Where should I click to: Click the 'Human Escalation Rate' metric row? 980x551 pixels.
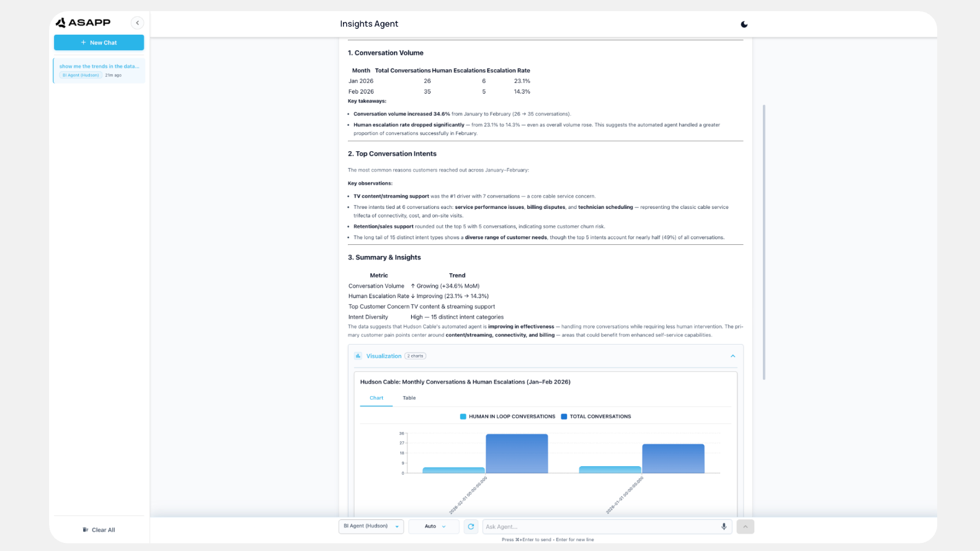point(419,296)
